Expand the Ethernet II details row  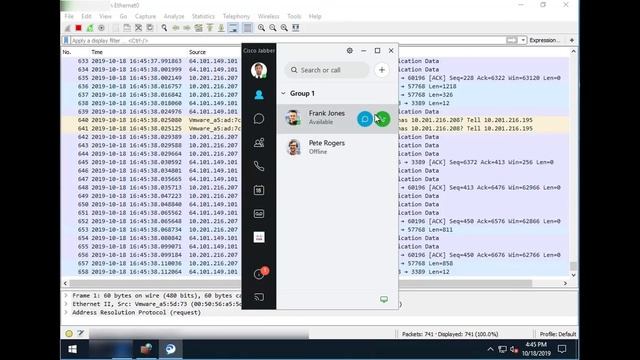point(66,304)
